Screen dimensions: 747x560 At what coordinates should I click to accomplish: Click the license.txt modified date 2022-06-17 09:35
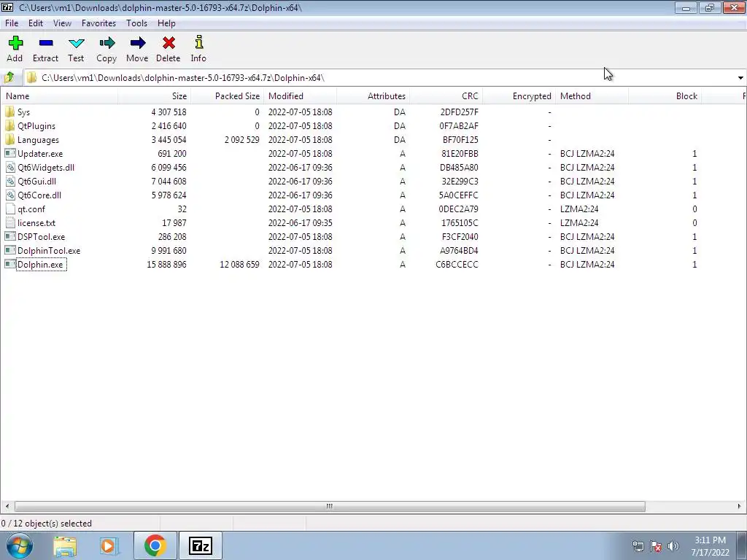coord(300,223)
